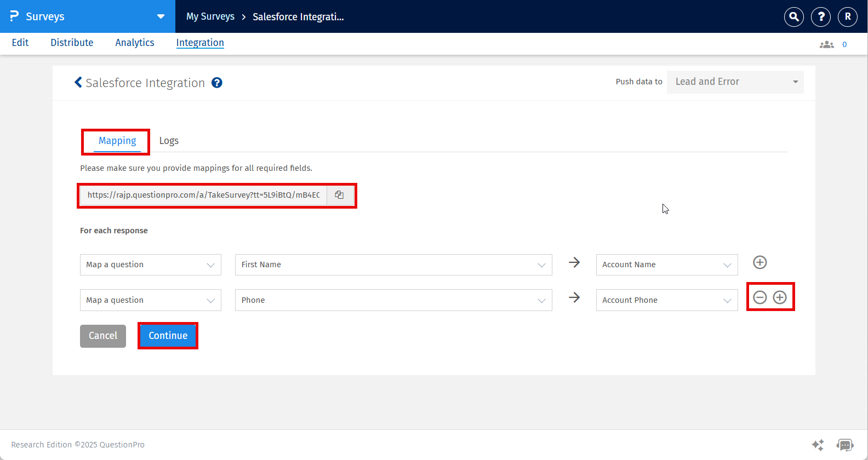Add a mapping row after First Name row
Image resolution: width=868 pixels, height=460 pixels.
tap(759, 262)
